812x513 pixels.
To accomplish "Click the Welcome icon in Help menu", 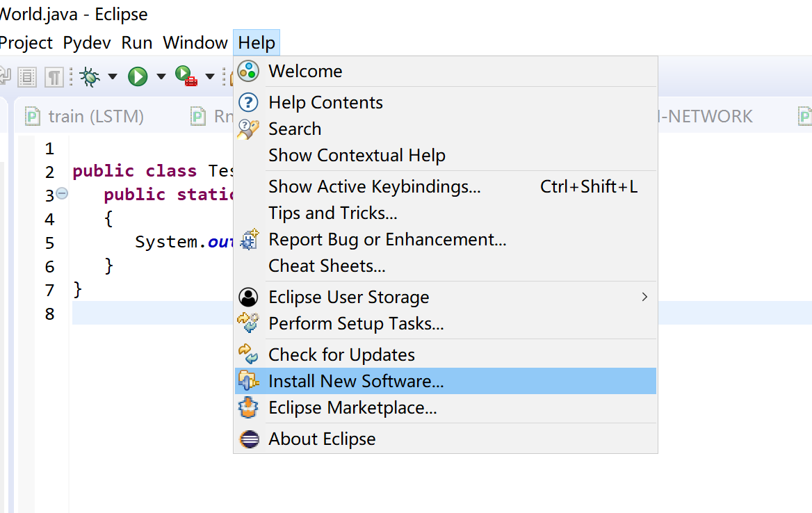I will tap(248, 71).
